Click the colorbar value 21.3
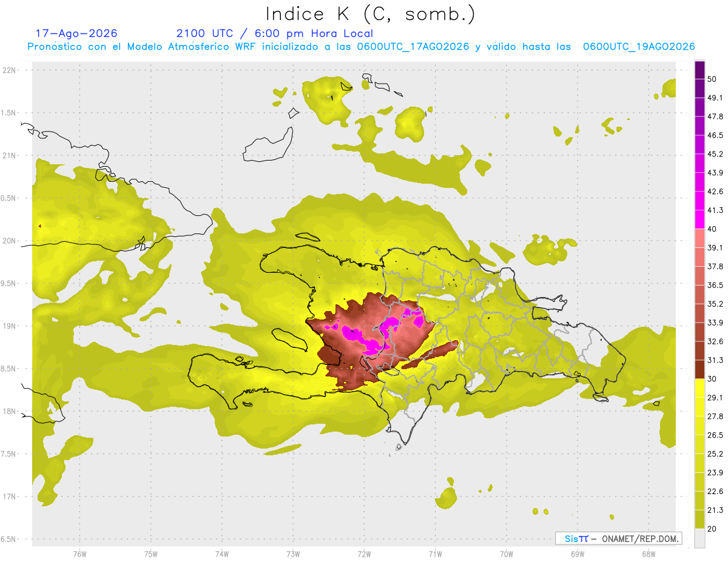This screenshot has width=728, height=562. coord(715,510)
